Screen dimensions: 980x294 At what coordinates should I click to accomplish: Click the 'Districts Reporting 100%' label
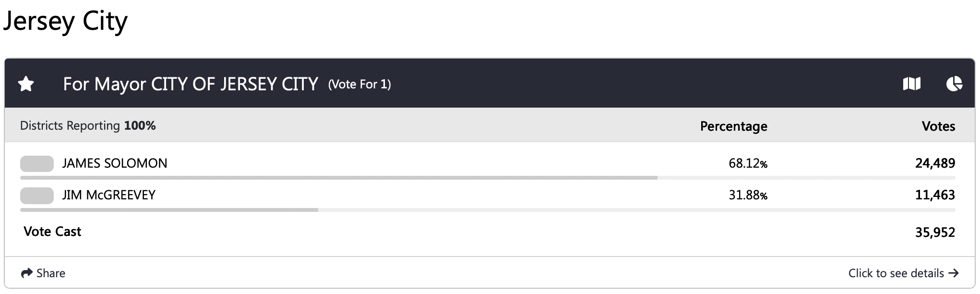click(88, 126)
